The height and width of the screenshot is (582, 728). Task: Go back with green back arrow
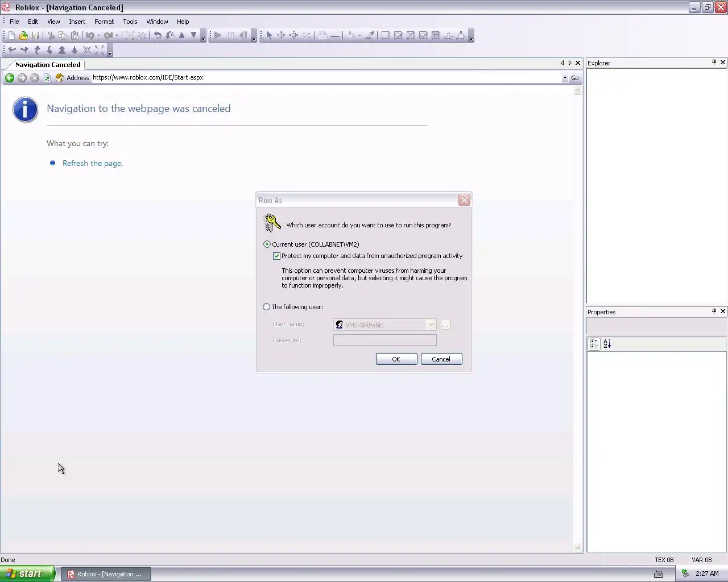click(x=10, y=78)
